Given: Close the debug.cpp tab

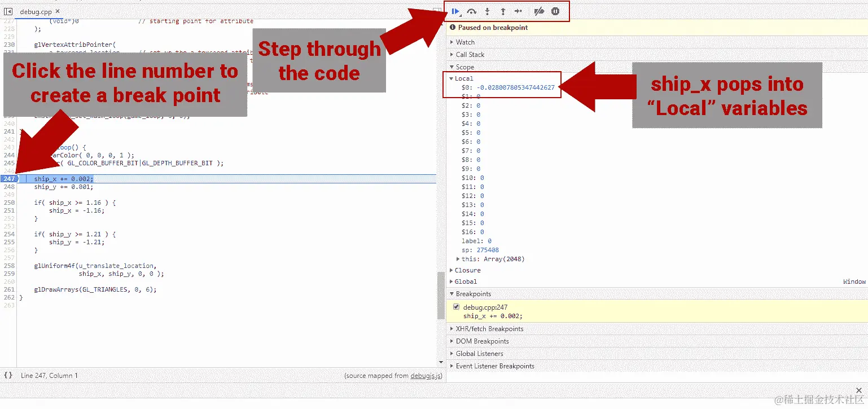Looking at the screenshot, I should coord(58,11).
